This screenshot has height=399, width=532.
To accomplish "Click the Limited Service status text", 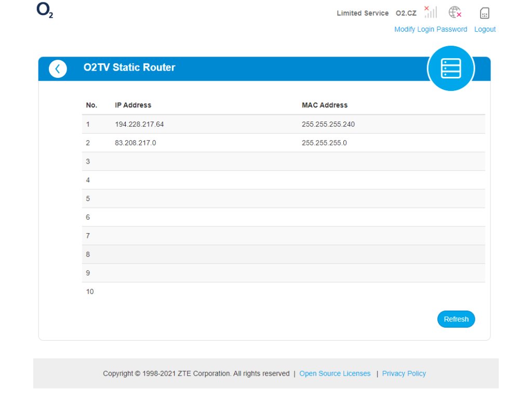I will (363, 13).
